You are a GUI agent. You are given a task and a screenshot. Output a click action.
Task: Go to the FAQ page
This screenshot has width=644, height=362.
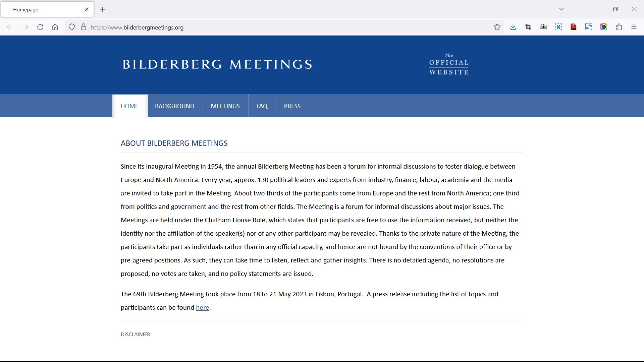point(262,106)
